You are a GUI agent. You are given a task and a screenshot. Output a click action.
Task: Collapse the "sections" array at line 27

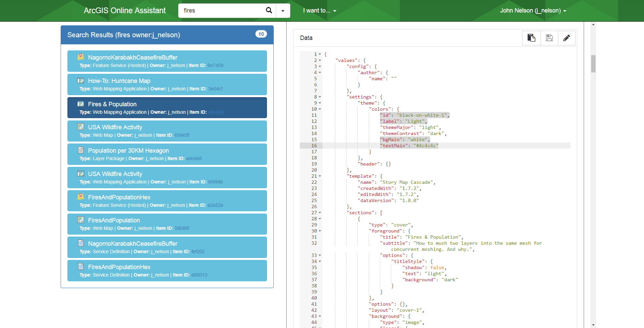coord(320,213)
